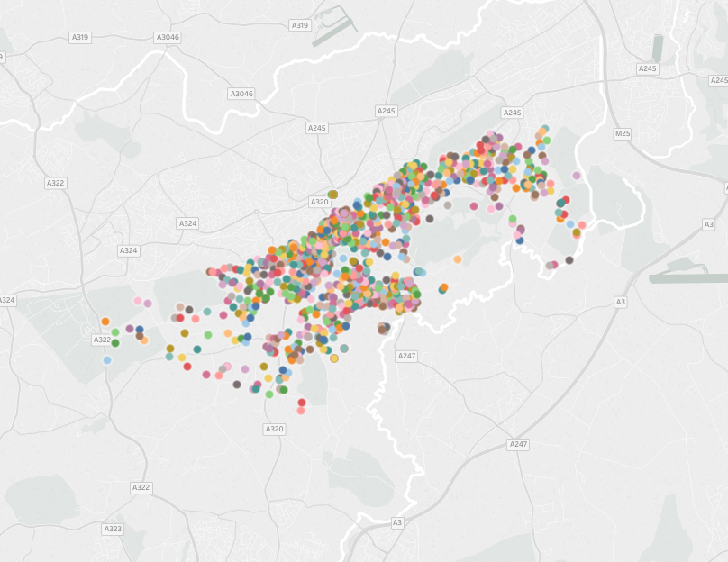Click the upper A3046 road shield
The width and height of the screenshot is (728, 562).
[x=166, y=38]
